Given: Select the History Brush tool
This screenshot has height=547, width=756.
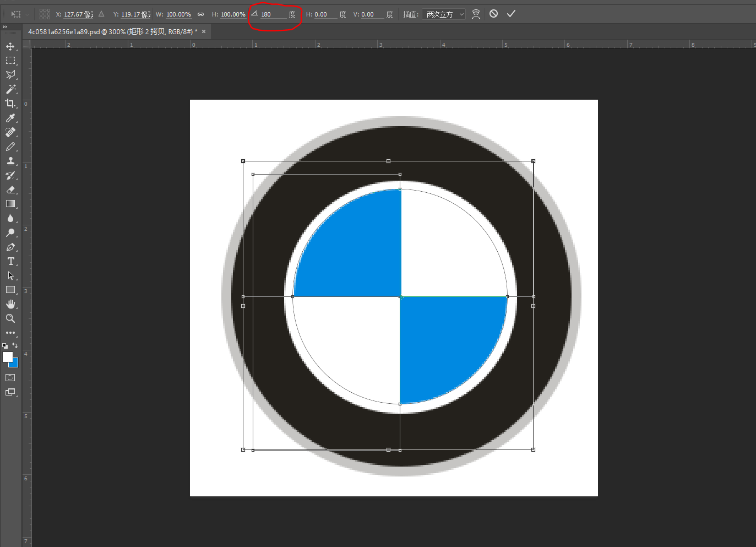Looking at the screenshot, I should (x=10, y=175).
